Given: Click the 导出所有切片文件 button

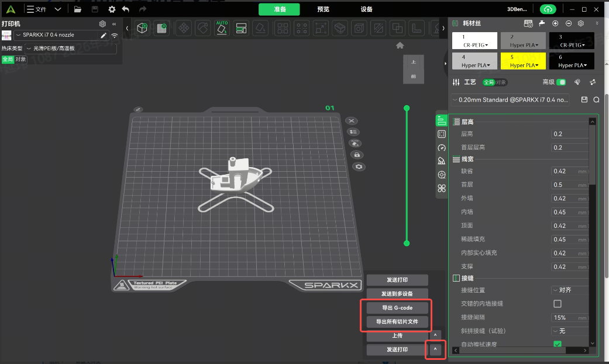Looking at the screenshot, I should tap(397, 322).
